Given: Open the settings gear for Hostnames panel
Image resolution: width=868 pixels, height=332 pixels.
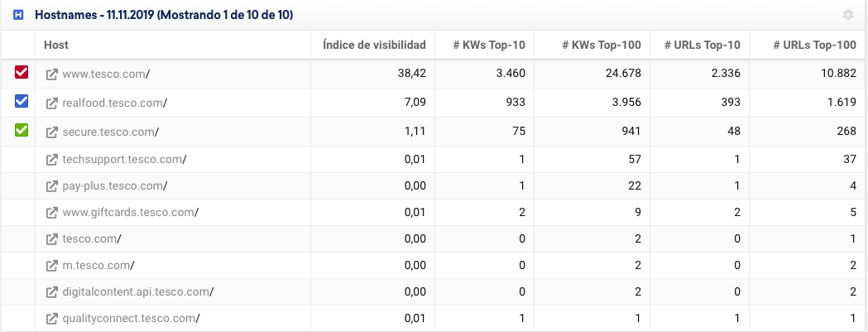Looking at the screenshot, I should pos(847,15).
